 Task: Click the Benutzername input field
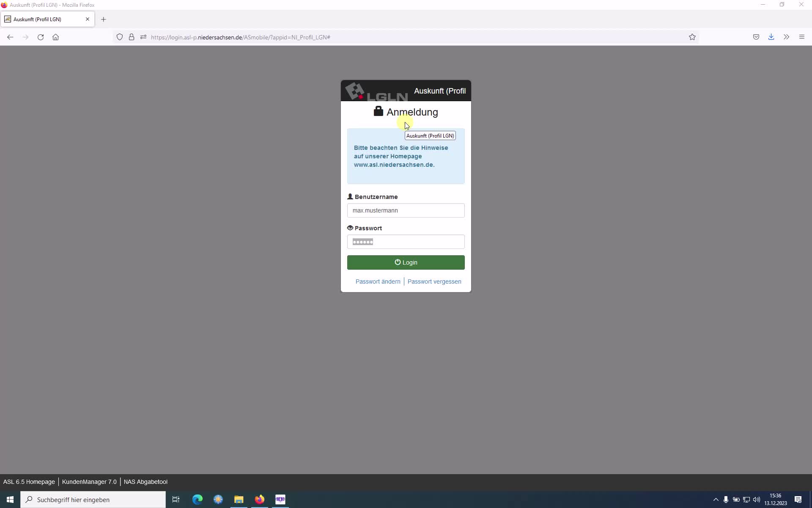(x=406, y=210)
